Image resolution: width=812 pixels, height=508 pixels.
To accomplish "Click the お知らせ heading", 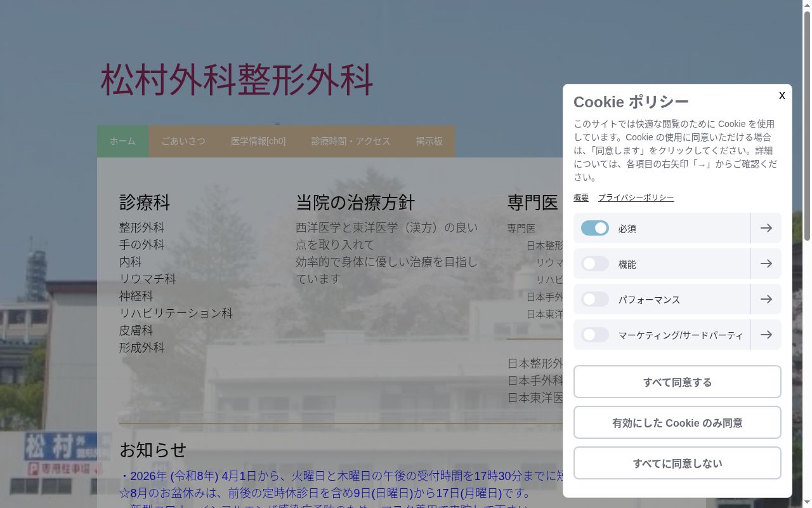I will (x=153, y=450).
